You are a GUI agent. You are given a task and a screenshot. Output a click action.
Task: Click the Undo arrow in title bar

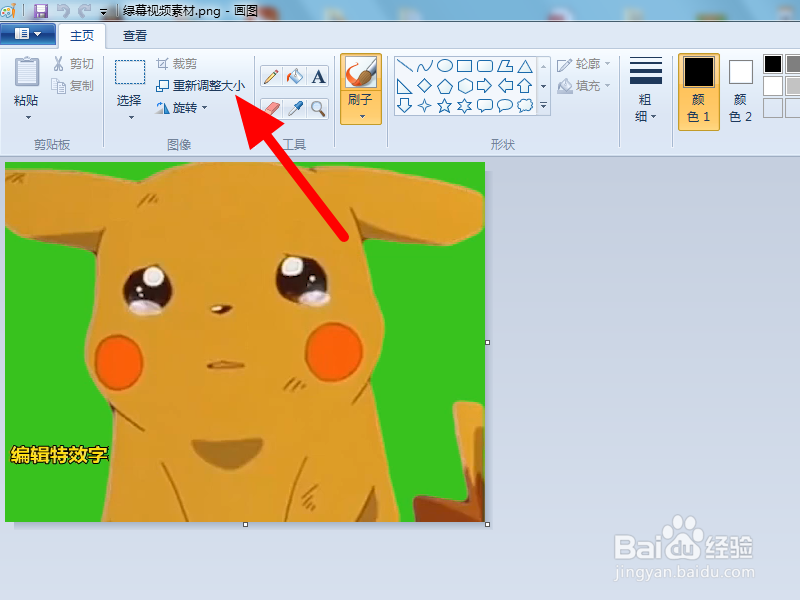click(x=63, y=10)
